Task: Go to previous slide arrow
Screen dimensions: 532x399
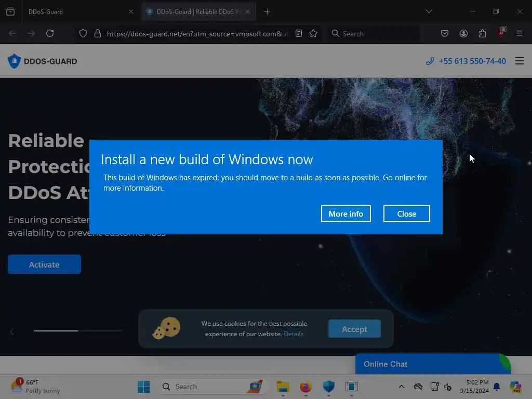Action: pyautogui.click(x=12, y=331)
